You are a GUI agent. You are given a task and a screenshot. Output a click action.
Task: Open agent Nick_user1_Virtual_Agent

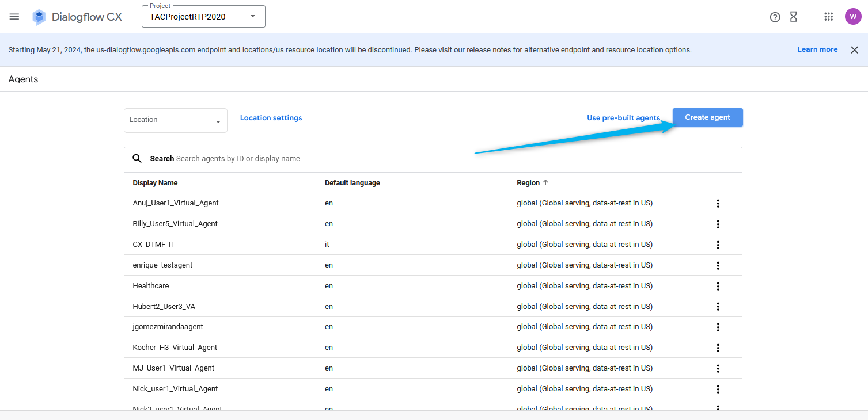pyautogui.click(x=175, y=389)
